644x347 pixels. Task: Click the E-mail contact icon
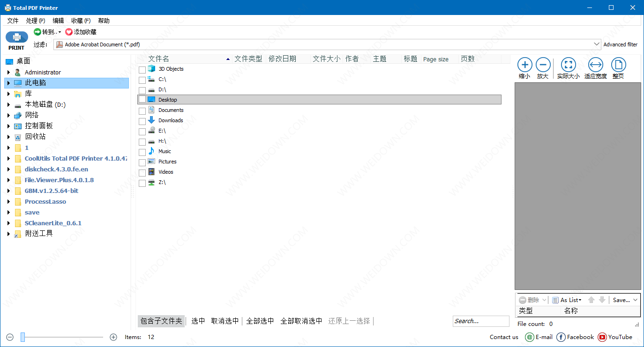point(530,337)
